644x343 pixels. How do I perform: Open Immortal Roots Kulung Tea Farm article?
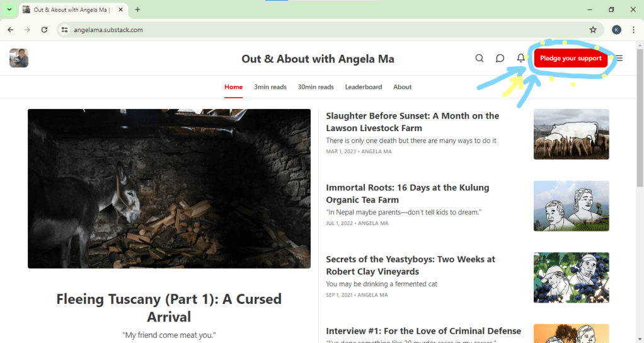[x=407, y=194]
